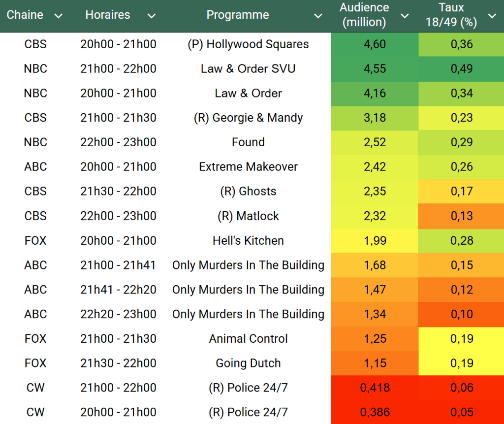Click the 21h41 - 22h20 time cell
504x424 pixels.
(118, 290)
